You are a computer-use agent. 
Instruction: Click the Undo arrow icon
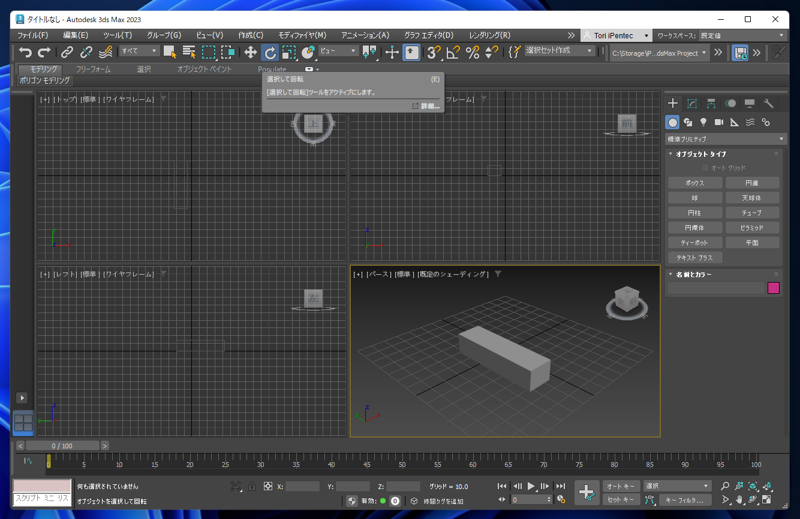tap(25, 52)
